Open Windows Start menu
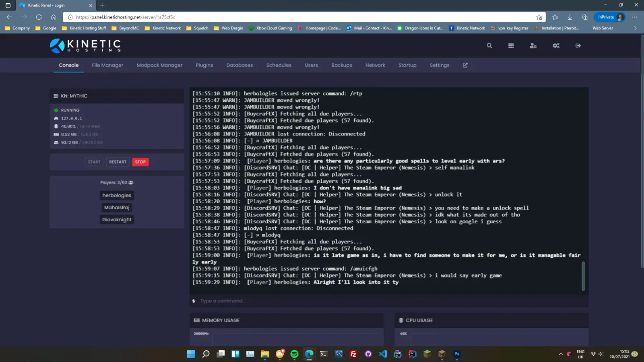644x362 pixels. [191, 354]
